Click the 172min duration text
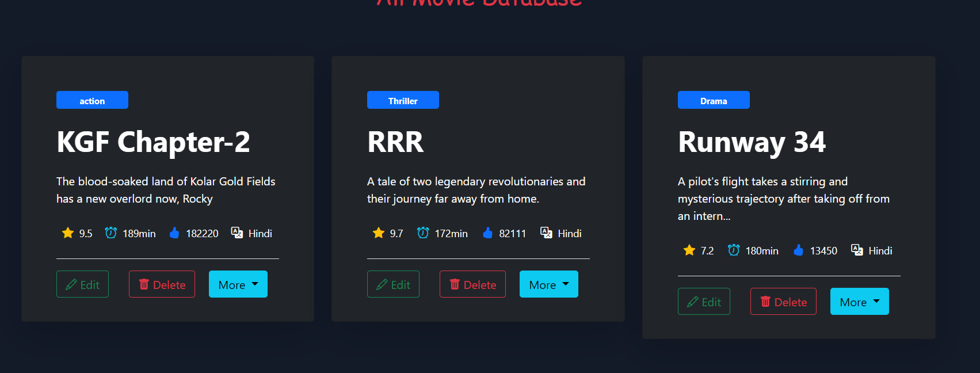Image resolution: width=980 pixels, height=373 pixels. click(x=451, y=234)
